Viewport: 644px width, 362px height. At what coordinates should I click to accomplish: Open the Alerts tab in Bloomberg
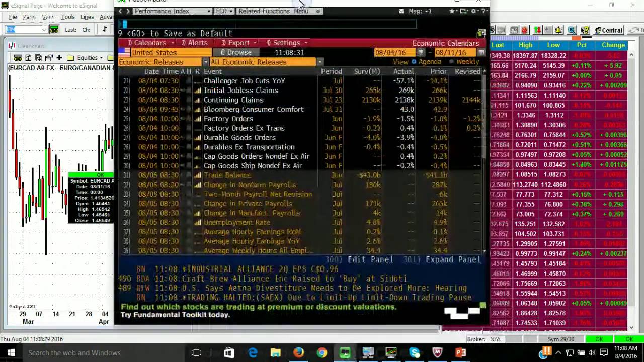[194, 43]
